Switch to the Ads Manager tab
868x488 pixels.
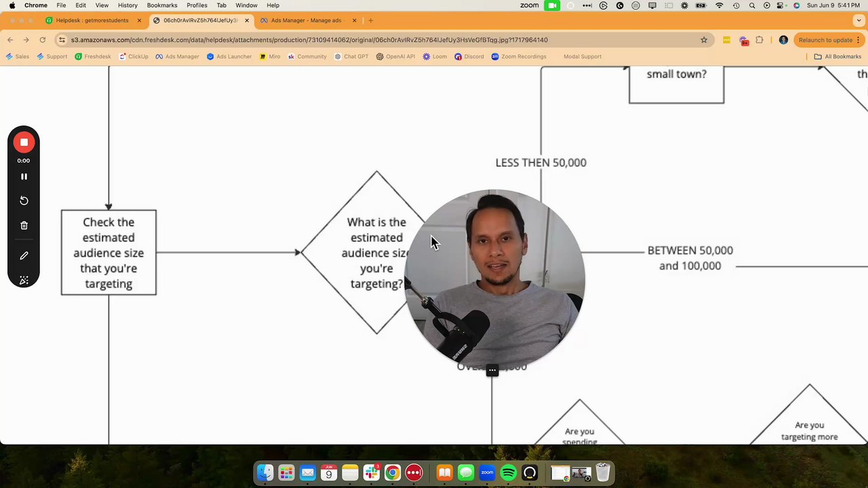click(x=306, y=20)
